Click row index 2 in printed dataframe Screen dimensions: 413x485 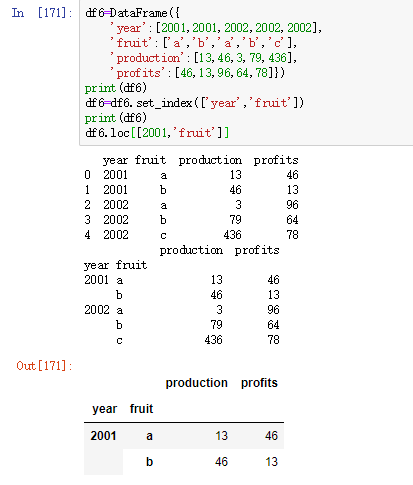point(87,205)
